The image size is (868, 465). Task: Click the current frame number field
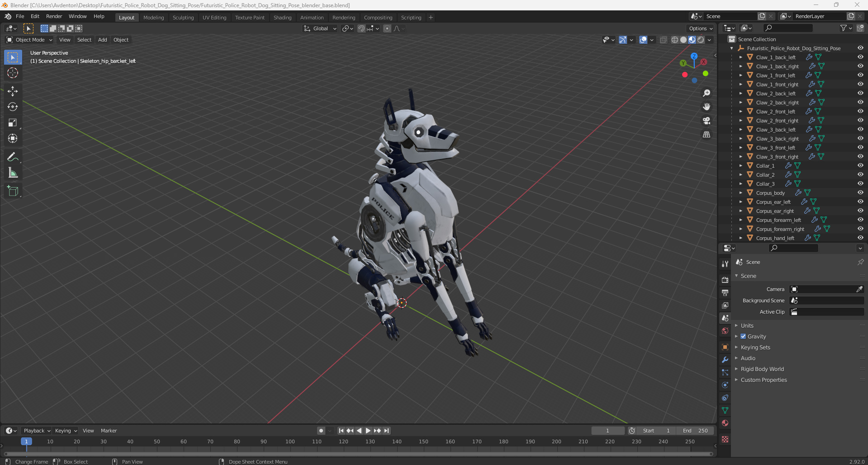click(608, 431)
